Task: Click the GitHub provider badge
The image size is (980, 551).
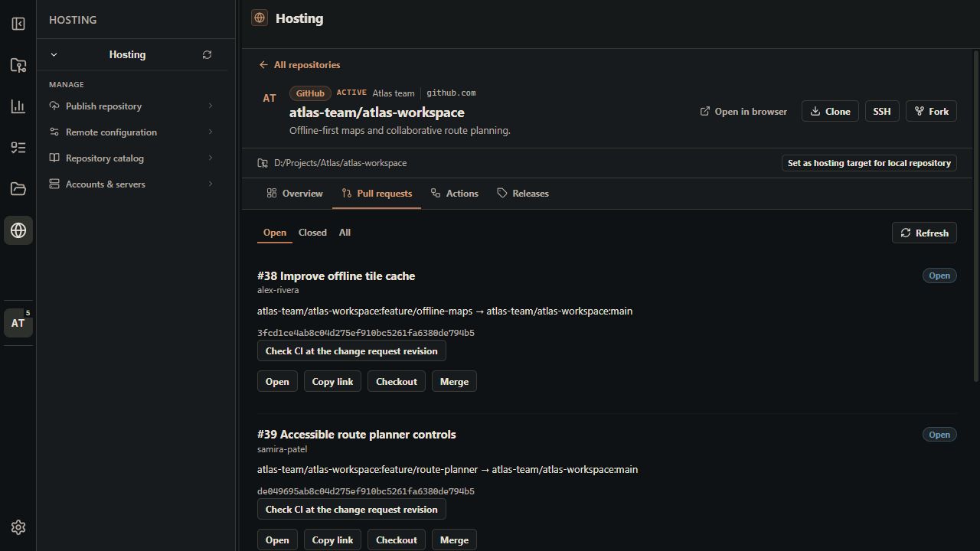Action: pyautogui.click(x=310, y=93)
